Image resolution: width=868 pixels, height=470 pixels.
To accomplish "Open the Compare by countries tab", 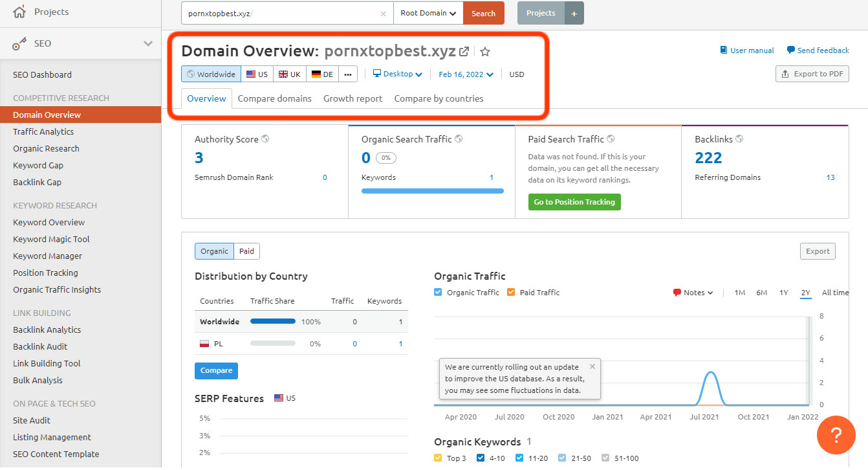I will 439,98.
